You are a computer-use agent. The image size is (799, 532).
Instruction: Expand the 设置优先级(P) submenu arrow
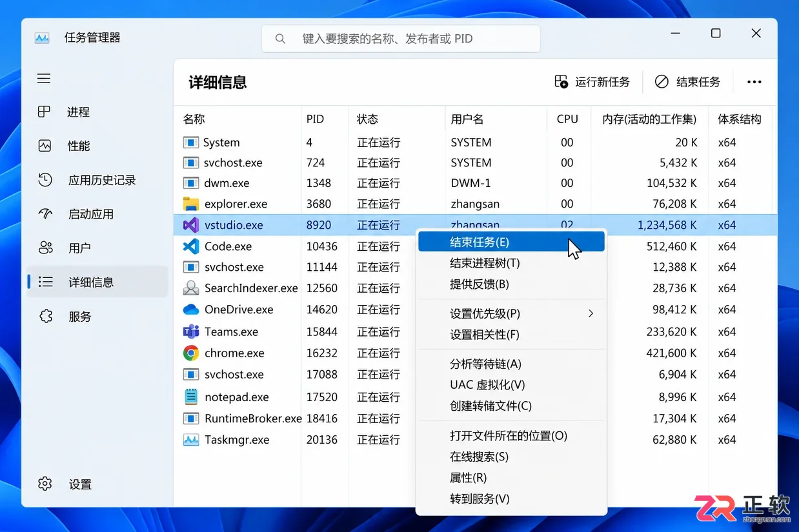[591, 313]
